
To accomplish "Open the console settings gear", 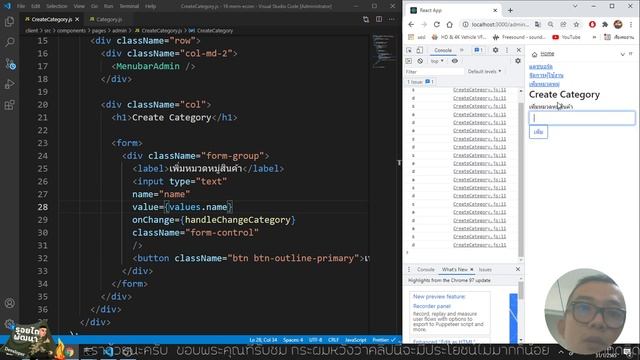I will click(518, 61).
